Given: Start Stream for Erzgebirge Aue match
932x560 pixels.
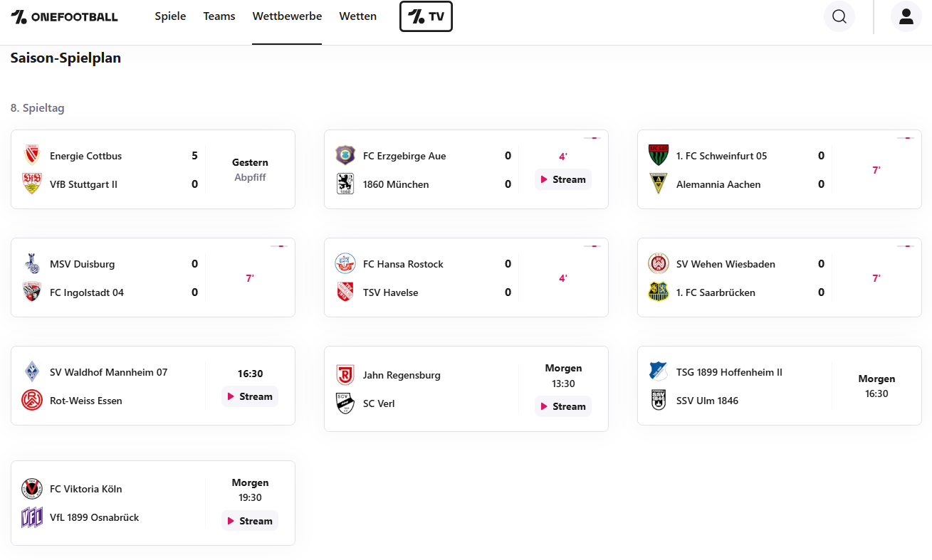Looking at the screenshot, I should coord(563,180).
